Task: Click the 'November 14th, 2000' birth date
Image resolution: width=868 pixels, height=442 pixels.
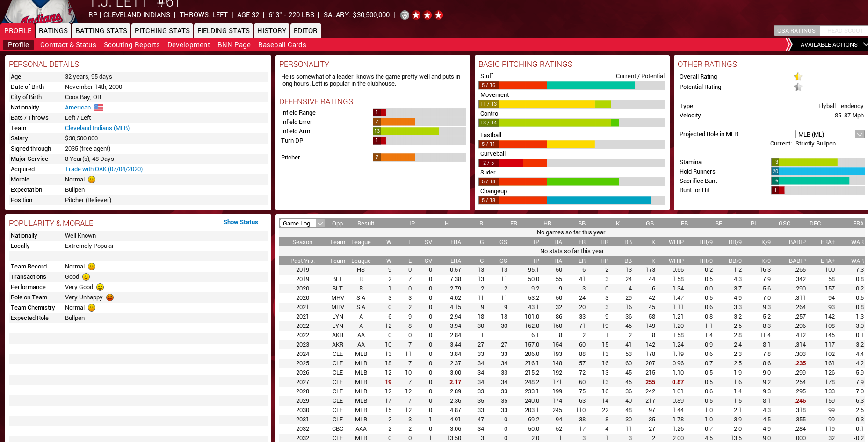Action: (94, 87)
